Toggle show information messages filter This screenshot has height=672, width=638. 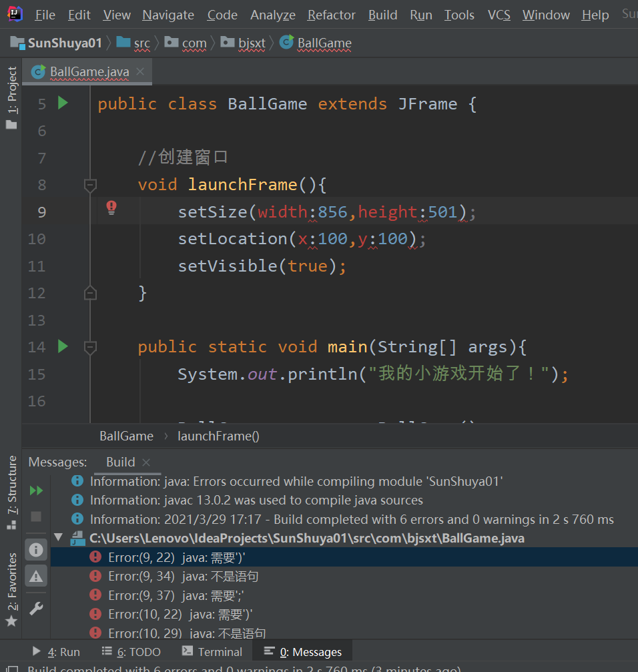pos(36,549)
